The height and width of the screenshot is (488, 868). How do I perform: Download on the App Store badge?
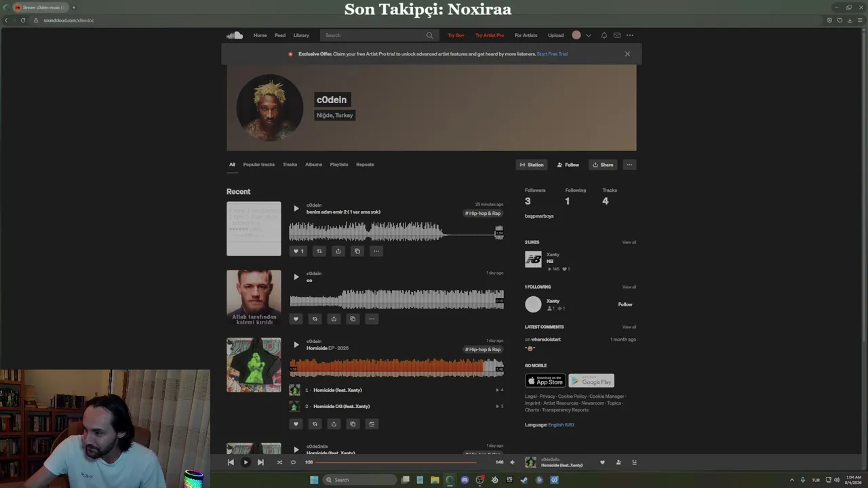(545, 381)
